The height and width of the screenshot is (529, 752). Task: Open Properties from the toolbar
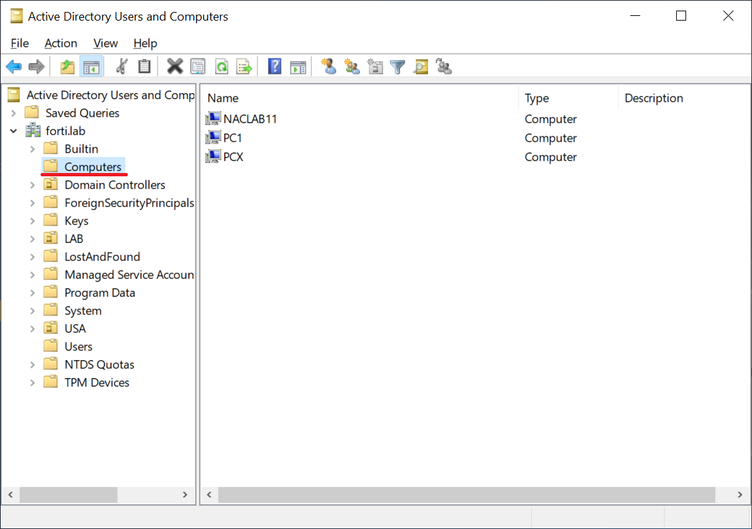[x=198, y=67]
